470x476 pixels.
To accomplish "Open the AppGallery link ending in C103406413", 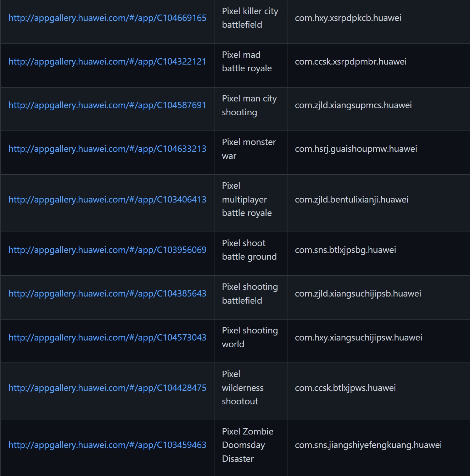I will (107, 200).
